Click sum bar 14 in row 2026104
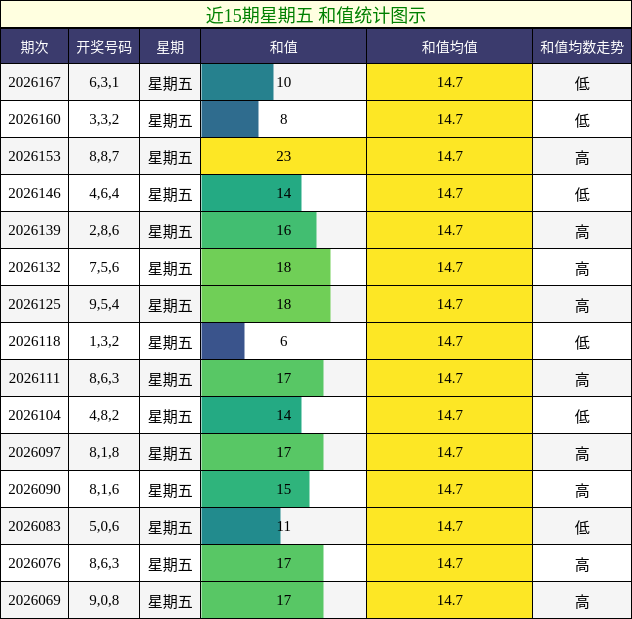632x619 pixels. coord(252,415)
